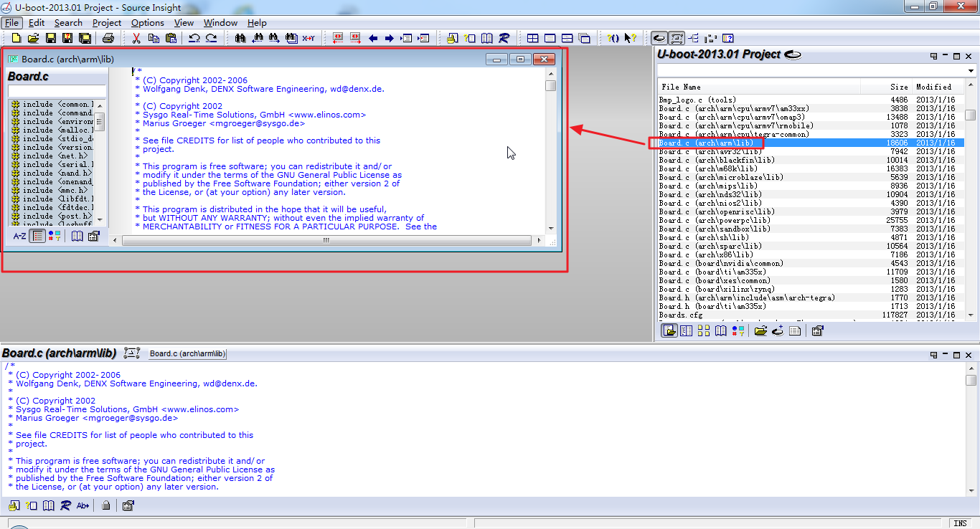
Task: Sort project list by Modified header
Action: tap(938, 87)
